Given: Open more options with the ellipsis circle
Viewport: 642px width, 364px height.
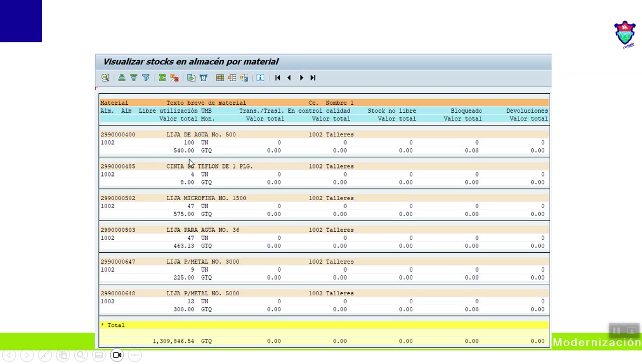Looking at the screenshot, I should tap(134, 354).
